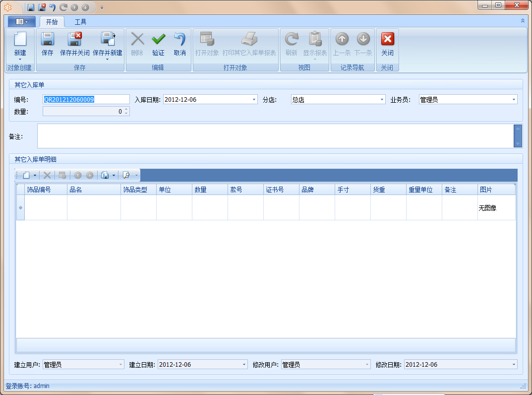Click the 新建 (New) ribbon icon
This screenshot has width=532, height=395.
(20, 39)
